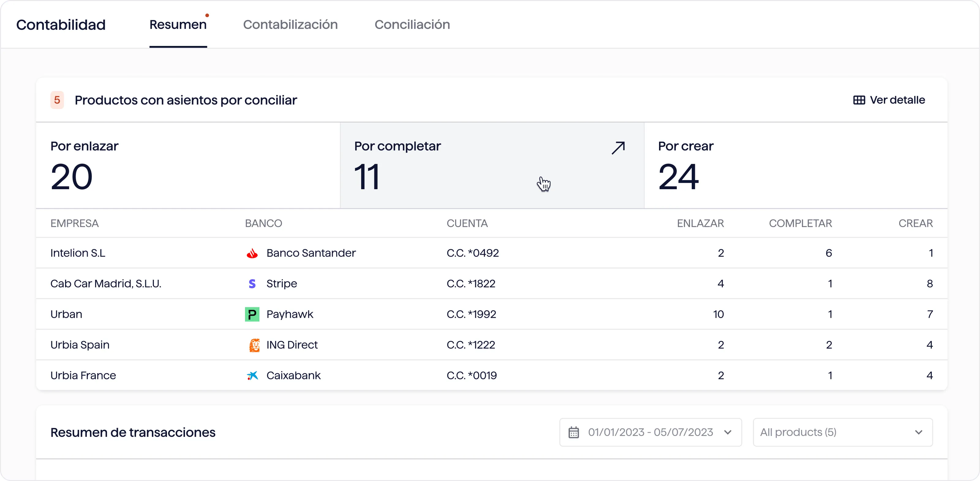Click the ING Direct lion icon
The height and width of the screenshot is (481, 980).
(x=254, y=345)
